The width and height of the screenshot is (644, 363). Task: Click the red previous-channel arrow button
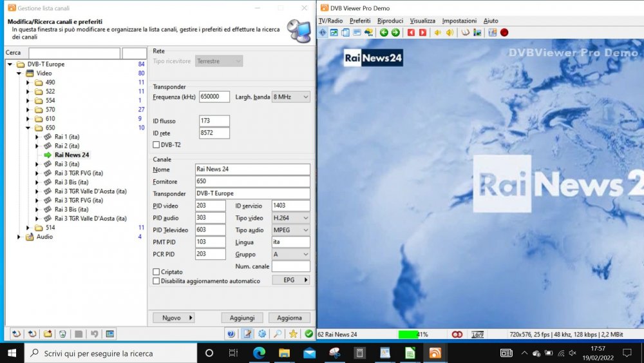point(411,32)
